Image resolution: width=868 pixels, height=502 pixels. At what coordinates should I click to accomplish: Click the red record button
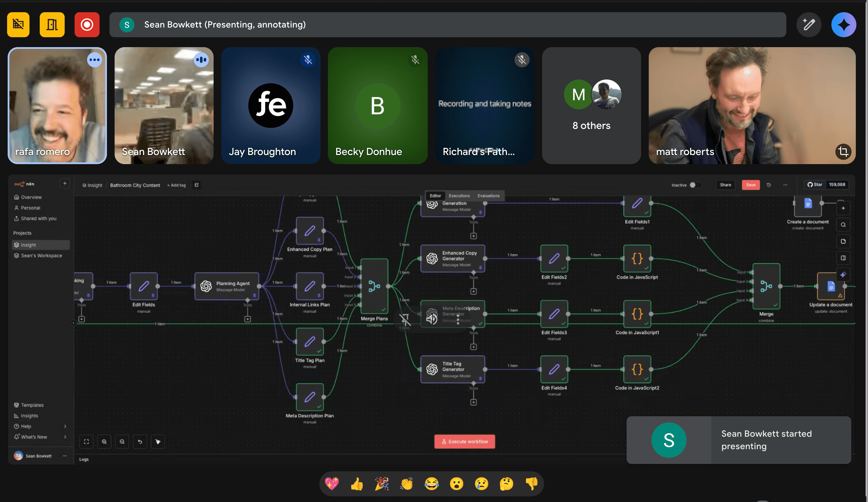pos(87,25)
